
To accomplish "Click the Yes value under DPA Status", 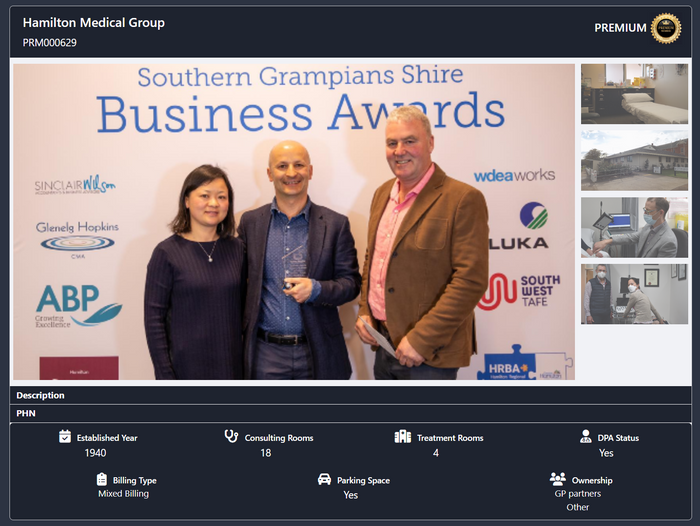I will [606, 453].
